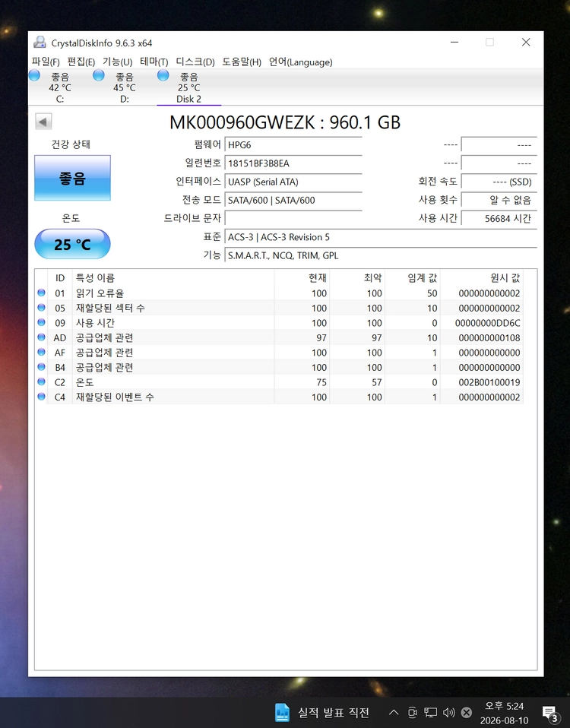Click status orb of row AD
570x728 pixels.
click(41, 337)
